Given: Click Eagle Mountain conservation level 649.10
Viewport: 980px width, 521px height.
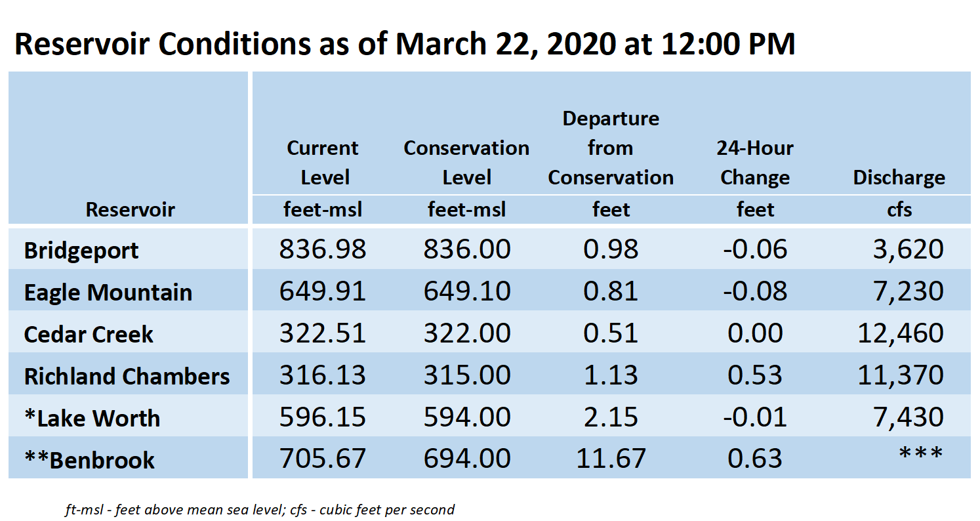Looking at the screenshot, I should pos(467,291).
